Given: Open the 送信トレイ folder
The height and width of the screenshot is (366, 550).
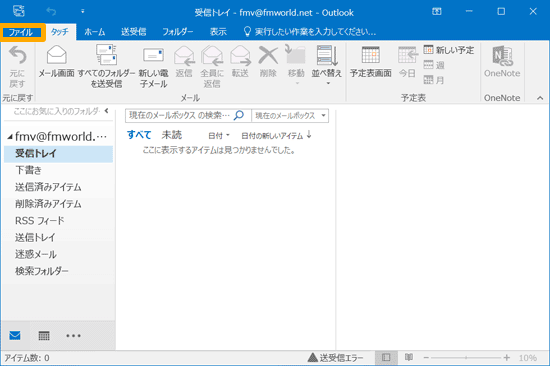Looking at the screenshot, I should click(59, 238).
